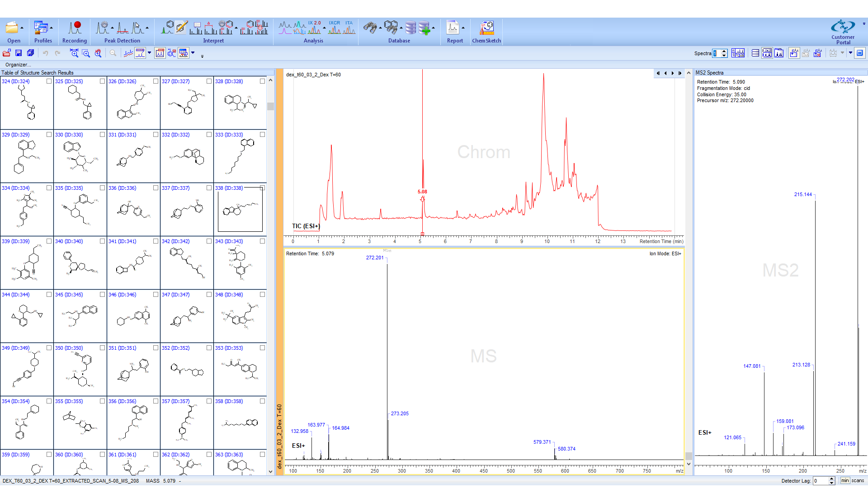Click the 329 (ID:329) structure link
Viewport: 868px width, 488px height.
click(16, 135)
